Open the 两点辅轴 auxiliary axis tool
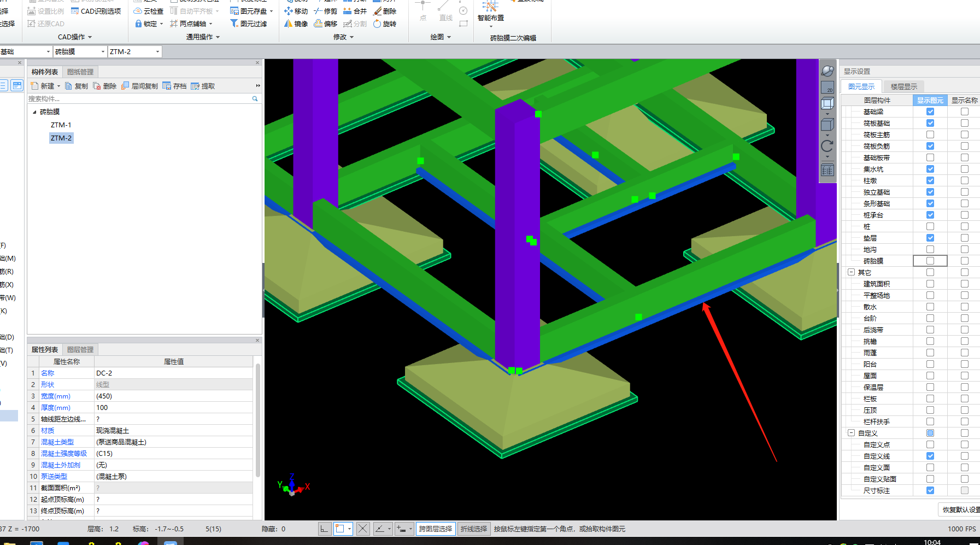 191,24
